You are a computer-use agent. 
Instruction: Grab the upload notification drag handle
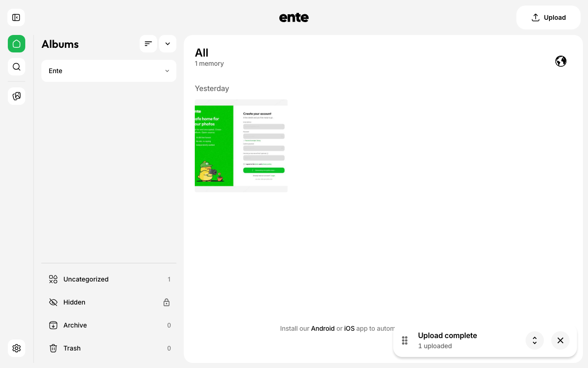click(x=405, y=340)
